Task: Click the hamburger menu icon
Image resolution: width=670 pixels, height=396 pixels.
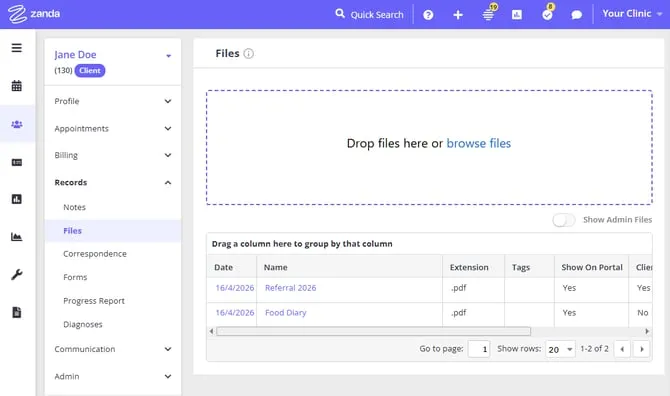Action: click(x=17, y=48)
